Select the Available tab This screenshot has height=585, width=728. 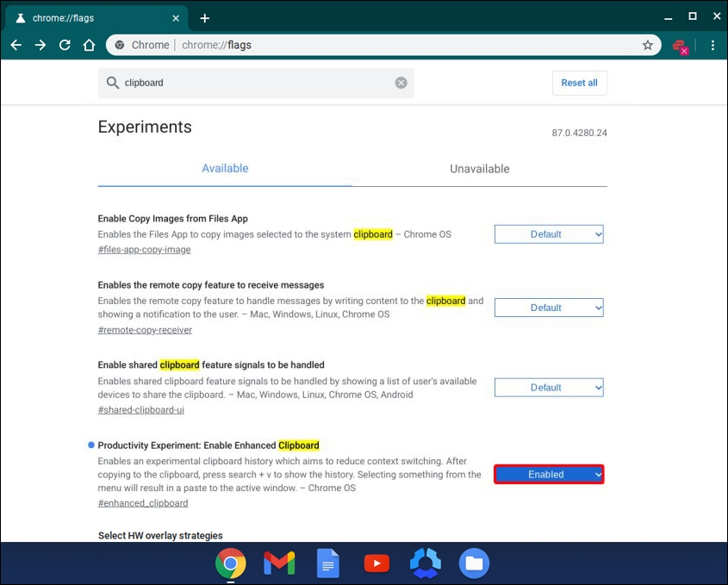[x=225, y=169]
